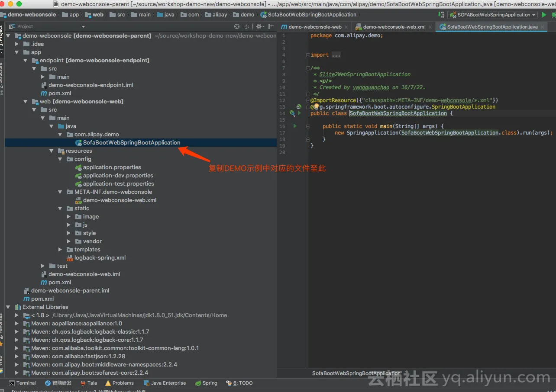Screen dimensions: 556x392
Task: Click the java breadcrumb in navigation bar
Action: tap(165, 15)
